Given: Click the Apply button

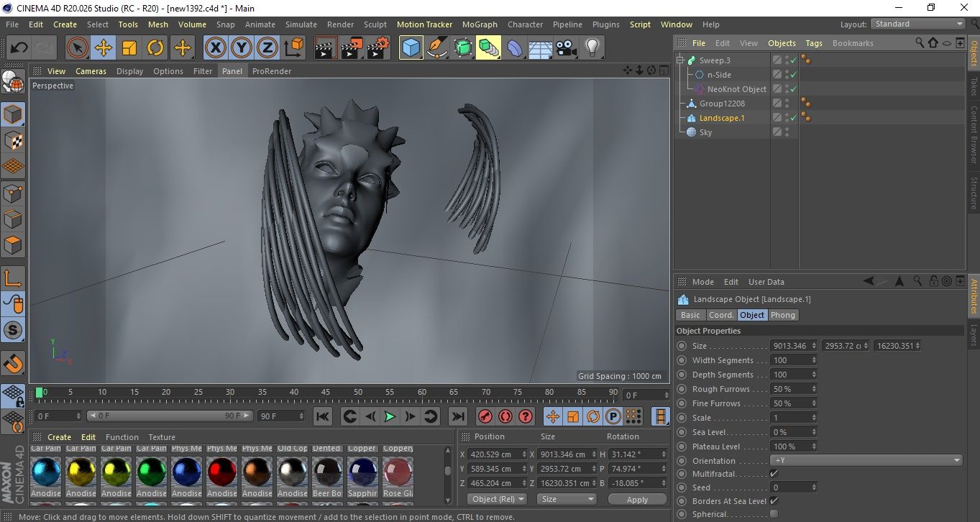Looking at the screenshot, I should (637, 499).
